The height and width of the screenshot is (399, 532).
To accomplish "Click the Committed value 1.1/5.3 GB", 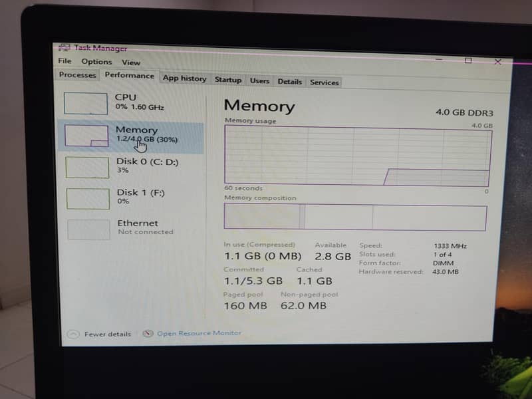I will tap(253, 281).
